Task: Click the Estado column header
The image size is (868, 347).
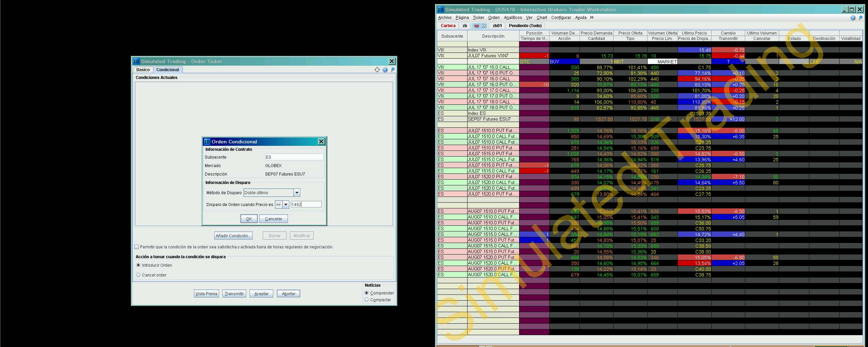Action: pos(794,39)
